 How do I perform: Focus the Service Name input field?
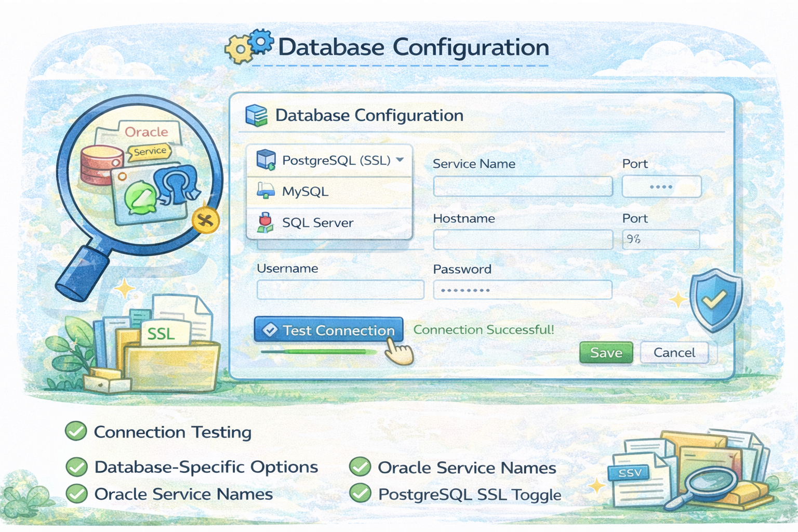coord(523,186)
